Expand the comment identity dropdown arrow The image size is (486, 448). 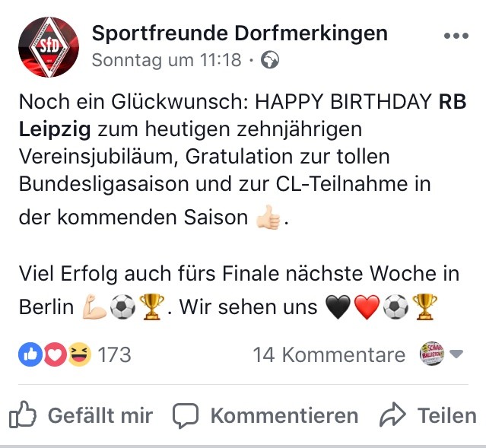pos(456,354)
